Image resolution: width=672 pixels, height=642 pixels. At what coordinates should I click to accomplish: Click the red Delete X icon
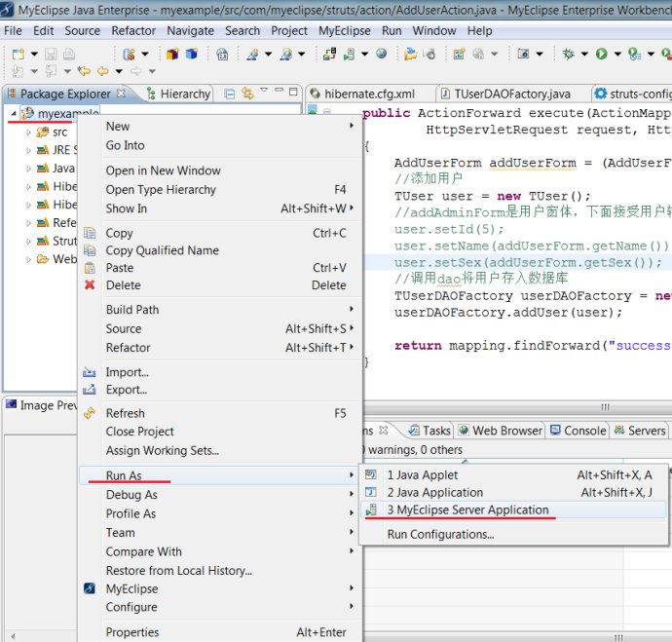[x=91, y=285]
